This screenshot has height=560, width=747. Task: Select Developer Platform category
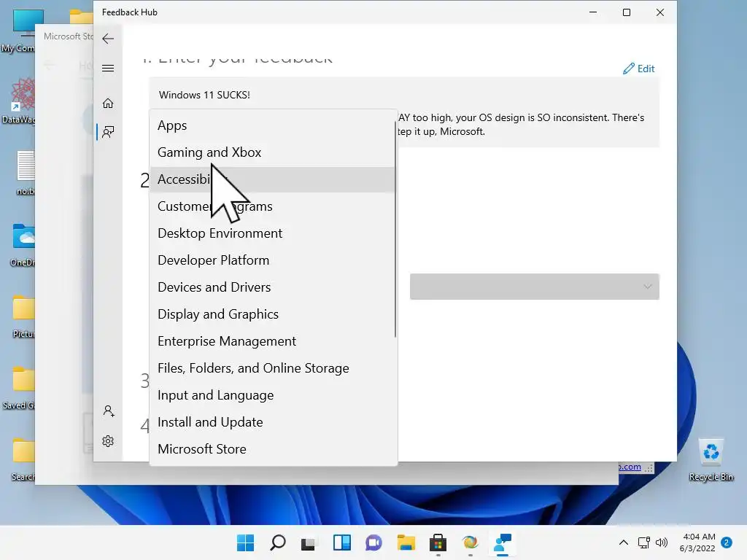273,260
